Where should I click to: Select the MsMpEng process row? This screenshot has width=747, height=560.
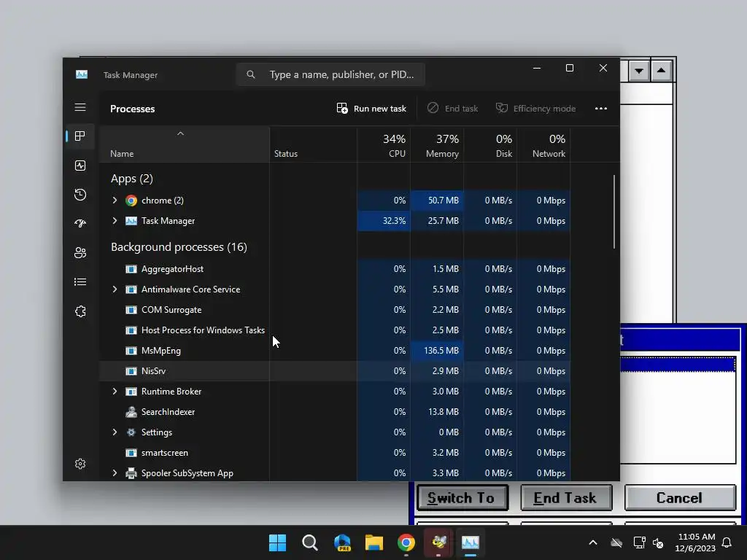pos(334,351)
